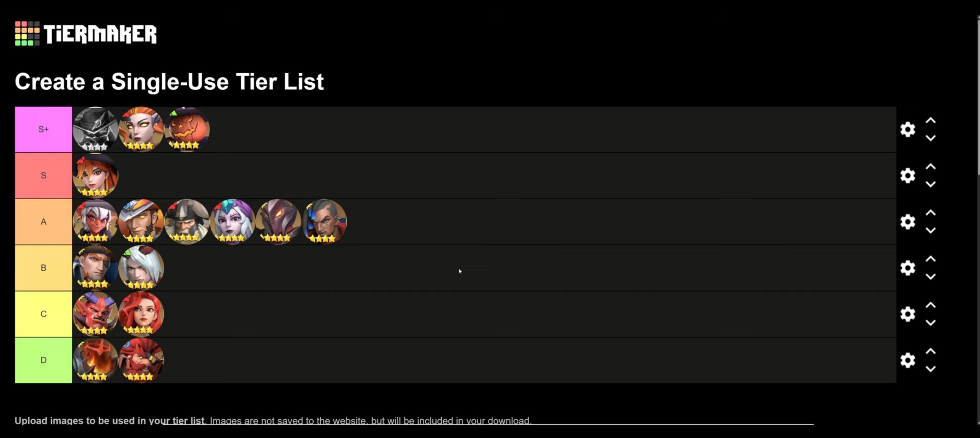Open settings gear for B tier row
The width and height of the screenshot is (980, 438).
pyautogui.click(x=907, y=268)
